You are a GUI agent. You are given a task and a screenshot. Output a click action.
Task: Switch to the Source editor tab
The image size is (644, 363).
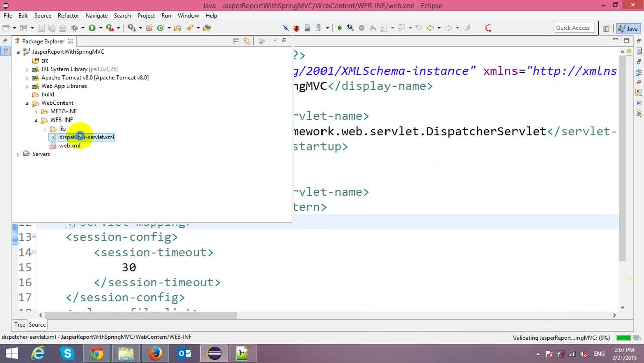pos(37,325)
